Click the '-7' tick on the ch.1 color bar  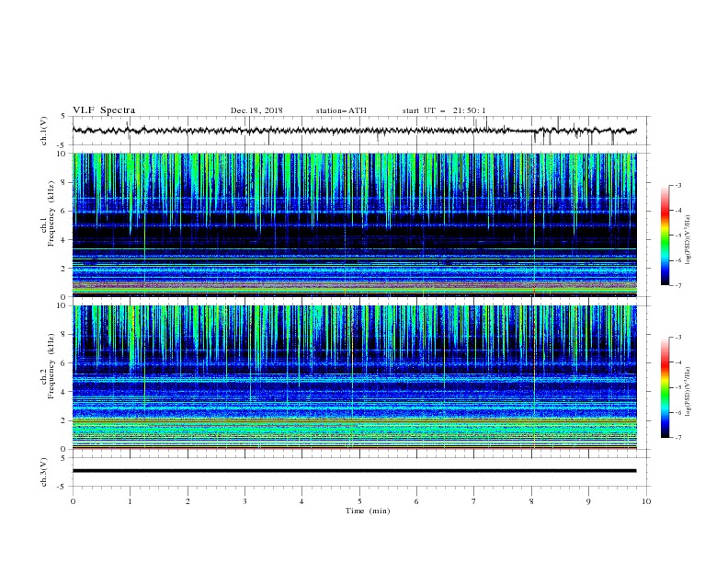(677, 285)
